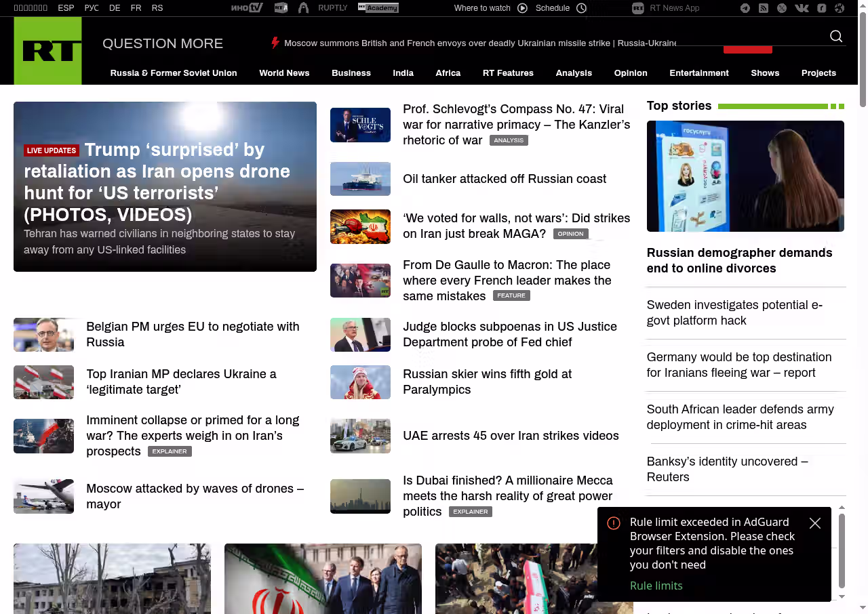Go to the Opinion menu section

coord(631,73)
